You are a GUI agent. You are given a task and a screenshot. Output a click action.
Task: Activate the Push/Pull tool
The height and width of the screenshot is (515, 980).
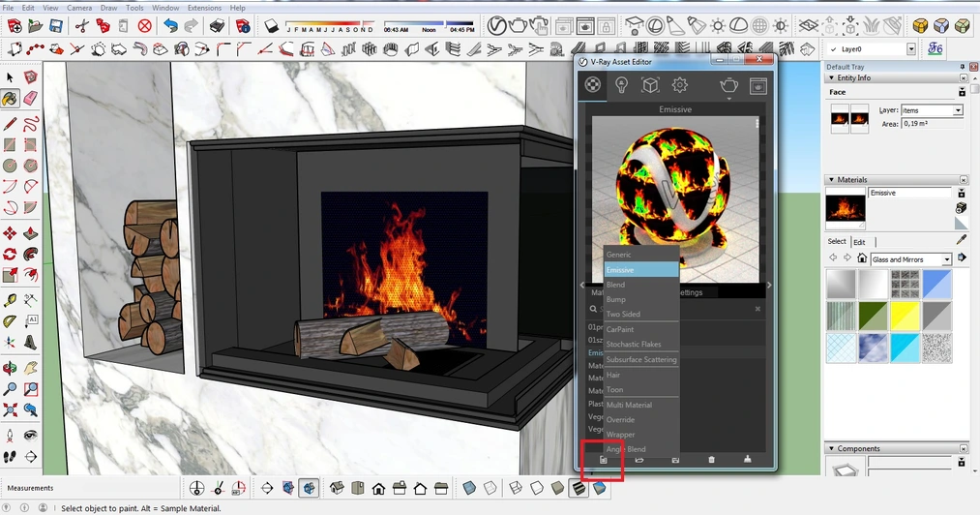click(x=30, y=233)
